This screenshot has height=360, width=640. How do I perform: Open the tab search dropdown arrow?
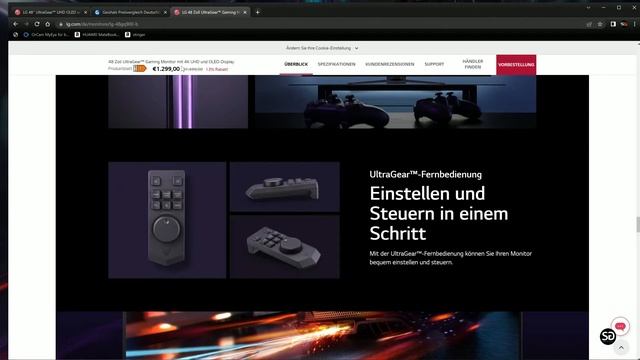[x=588, y=7]
